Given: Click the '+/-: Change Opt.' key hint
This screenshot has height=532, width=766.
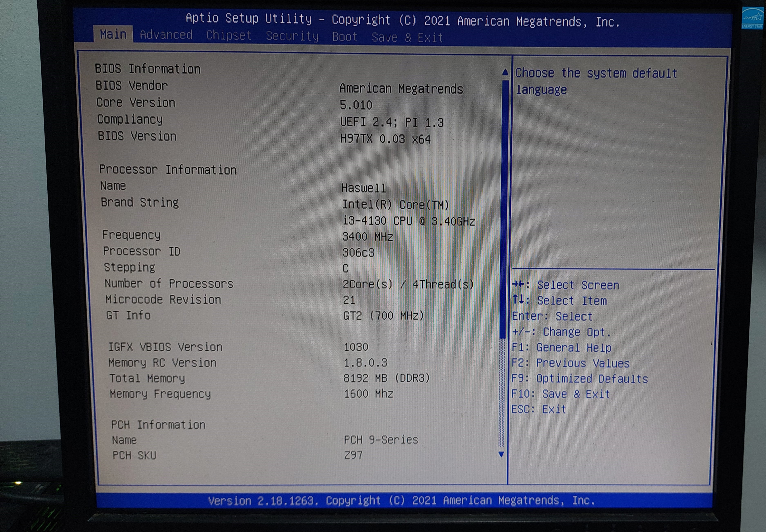Looking at the screenshot, I should 562,332.
